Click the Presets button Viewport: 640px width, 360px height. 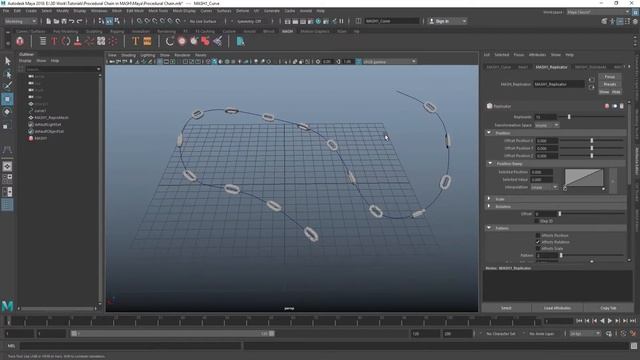[609, 84]
